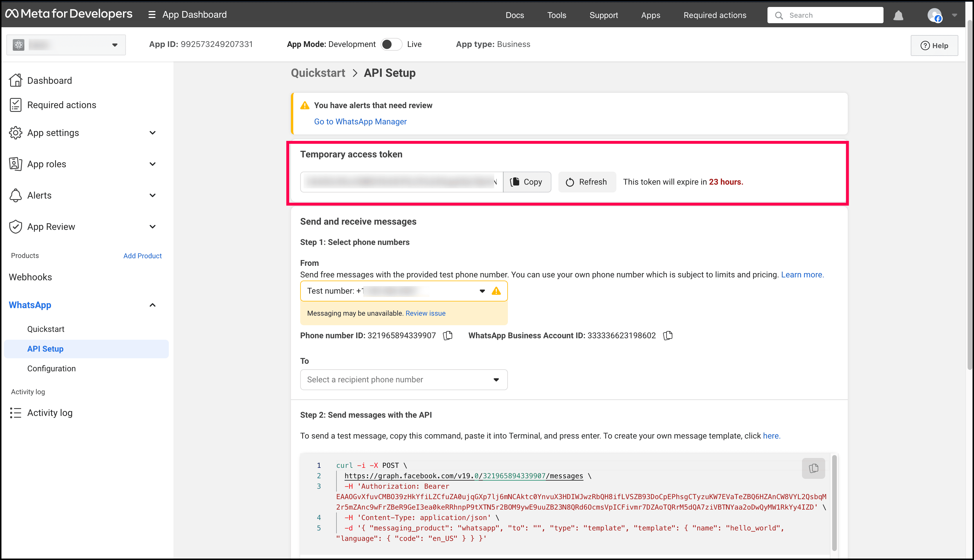Copy the WhatsApp Business Account ID
974x560 pixels.
tap(668, 335)
